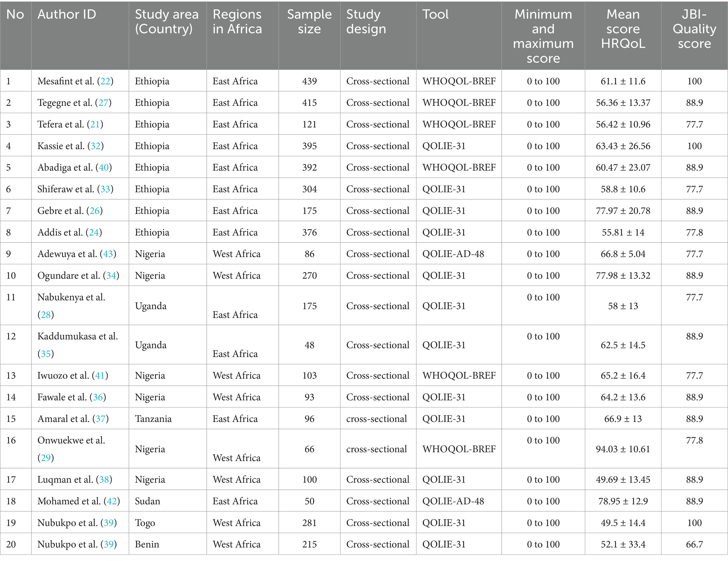Click the 'QOLIE-AD-48' tool in Adewuya row
The height and width of the screenshot is (561, 728).
453,254
